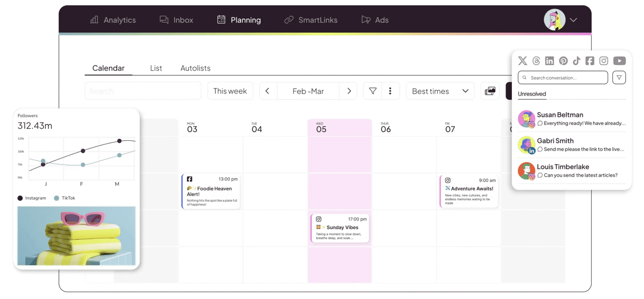644x299 pixels.
Task: Click the Search conversation field
Action: pos(563,78)
